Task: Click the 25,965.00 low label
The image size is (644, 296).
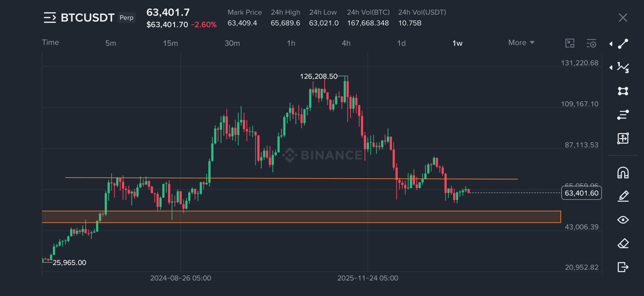Action: pyautogui.click(x=69, y=262)
